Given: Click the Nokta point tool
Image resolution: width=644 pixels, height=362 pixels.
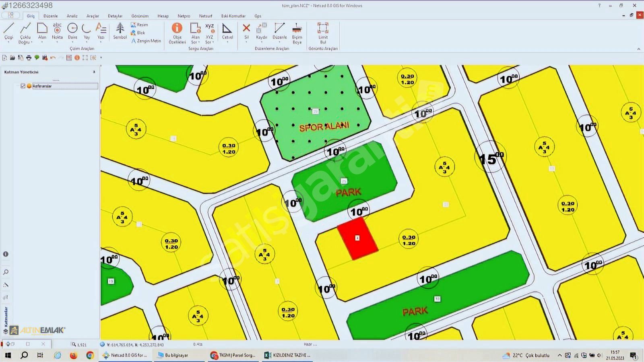Looking at the screenshot, I should click(x=57, y=31).
